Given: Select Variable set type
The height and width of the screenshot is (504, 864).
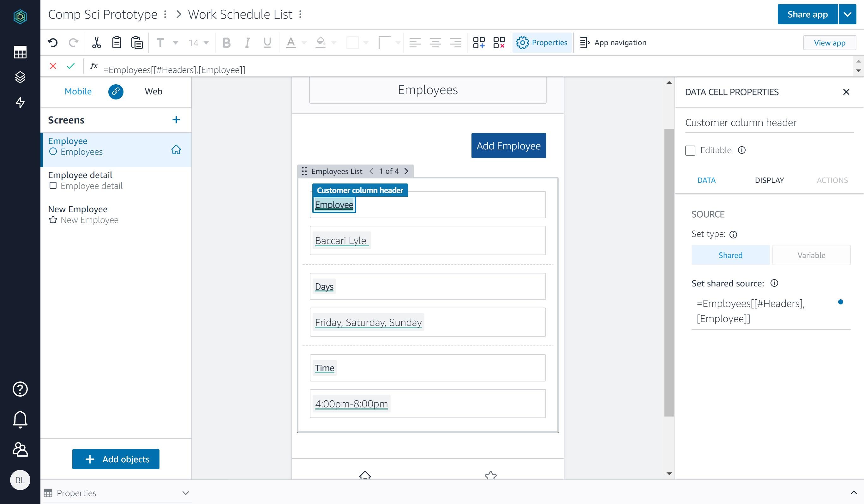Looking at the screenshot, I should click(x=811, y=255).
